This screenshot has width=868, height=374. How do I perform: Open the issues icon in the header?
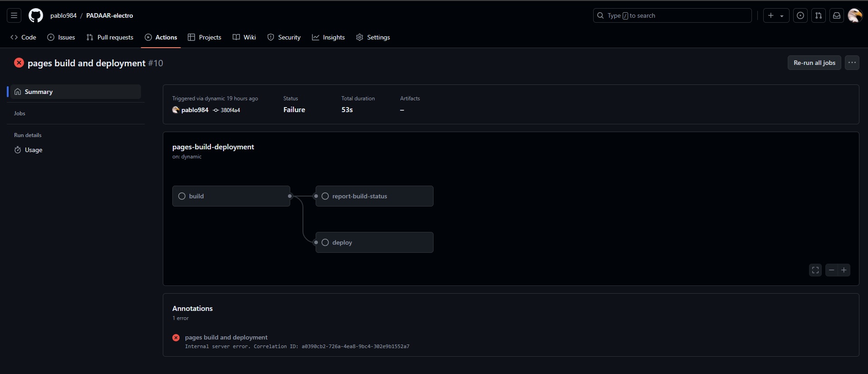(800, 15)
